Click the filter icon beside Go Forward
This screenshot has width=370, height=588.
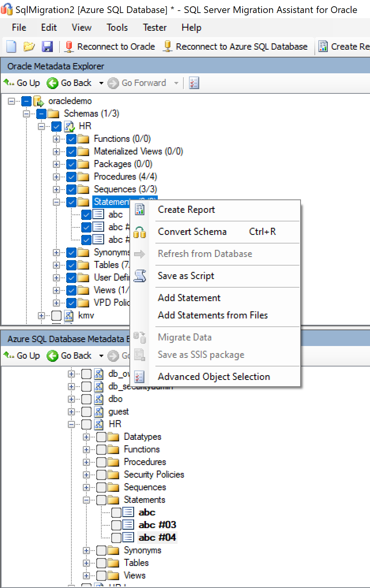[x=194, y=83]
